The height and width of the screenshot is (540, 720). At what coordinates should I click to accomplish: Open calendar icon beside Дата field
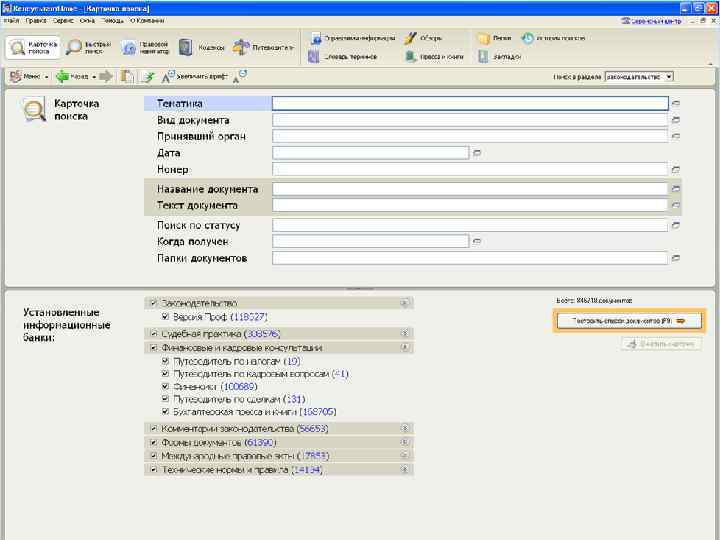477,153
